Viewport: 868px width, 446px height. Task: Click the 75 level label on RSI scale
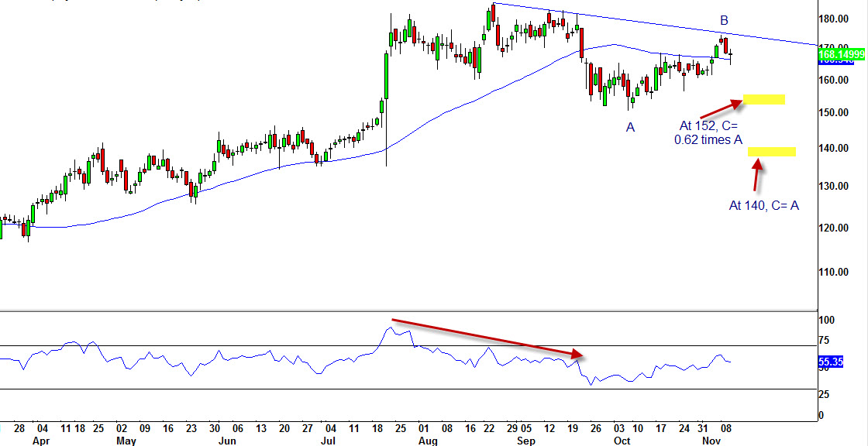[x=828, y=340]
